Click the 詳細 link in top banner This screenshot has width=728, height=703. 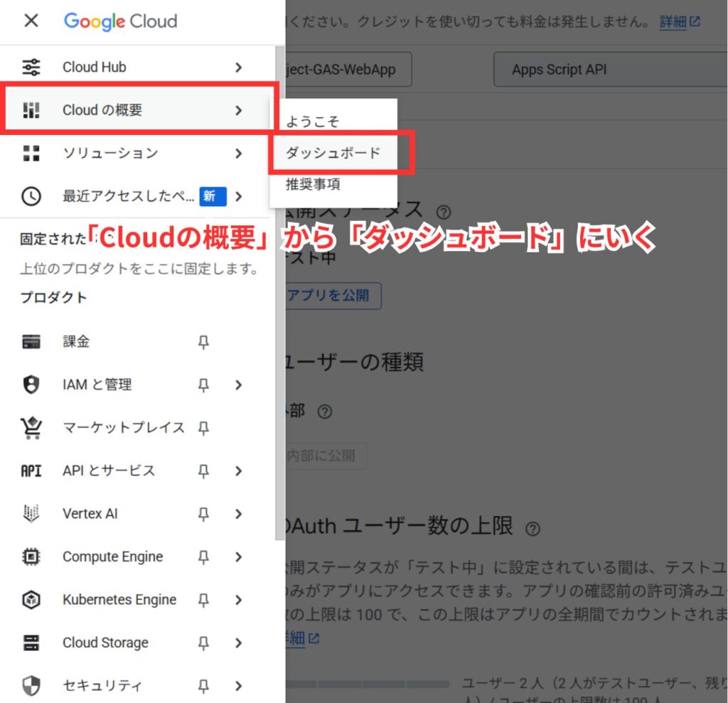(680, 21)
